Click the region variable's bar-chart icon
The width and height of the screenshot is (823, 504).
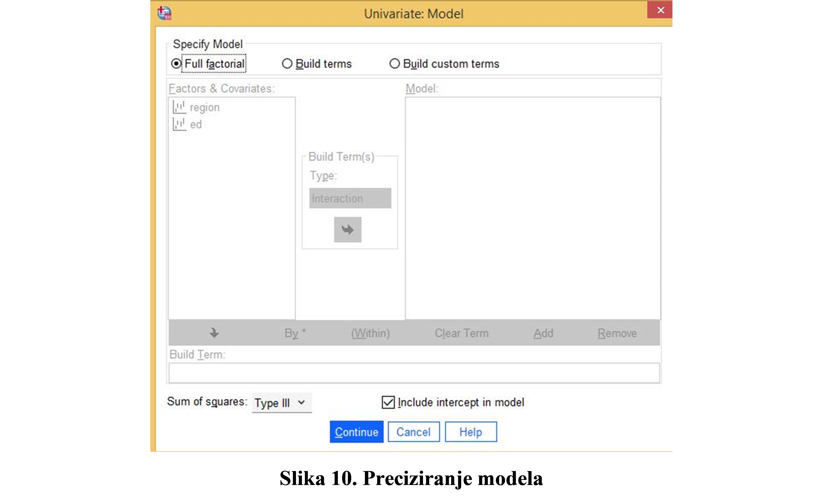[179, 107]
